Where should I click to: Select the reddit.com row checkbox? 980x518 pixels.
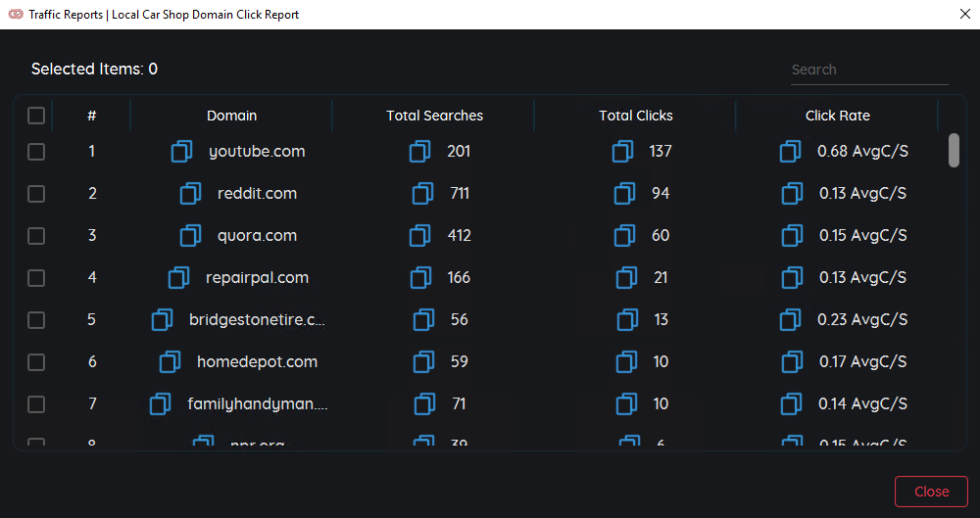coord(36,193)
